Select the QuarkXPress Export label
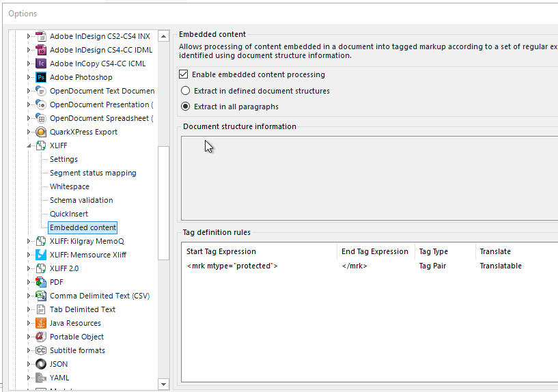This screenshot has width=558, height=392. (x=83, y=132)
